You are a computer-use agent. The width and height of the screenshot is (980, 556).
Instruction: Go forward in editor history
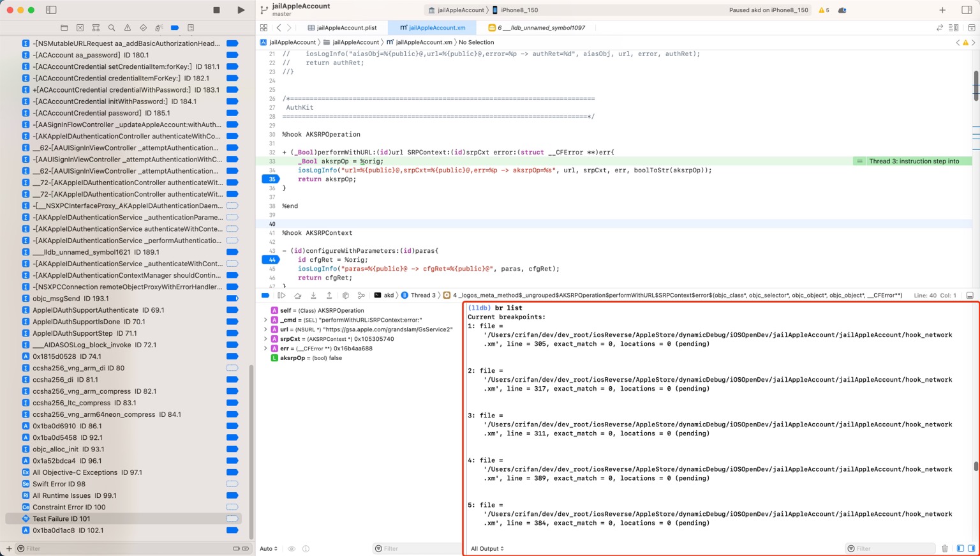point(289,28)
